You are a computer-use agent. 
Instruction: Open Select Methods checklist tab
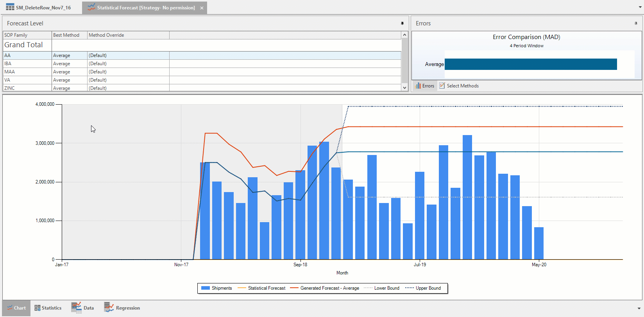[x=459, y=86]
